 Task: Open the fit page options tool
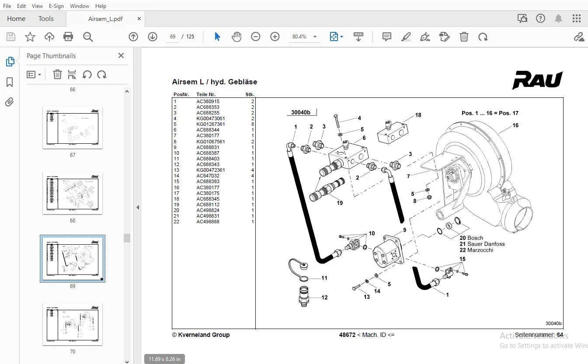click(x=336, y=37)
